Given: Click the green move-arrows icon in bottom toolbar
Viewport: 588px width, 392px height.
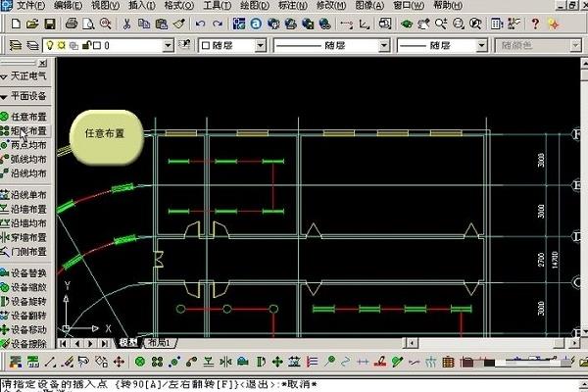Looking at the screenshot, I should [277, 362].
